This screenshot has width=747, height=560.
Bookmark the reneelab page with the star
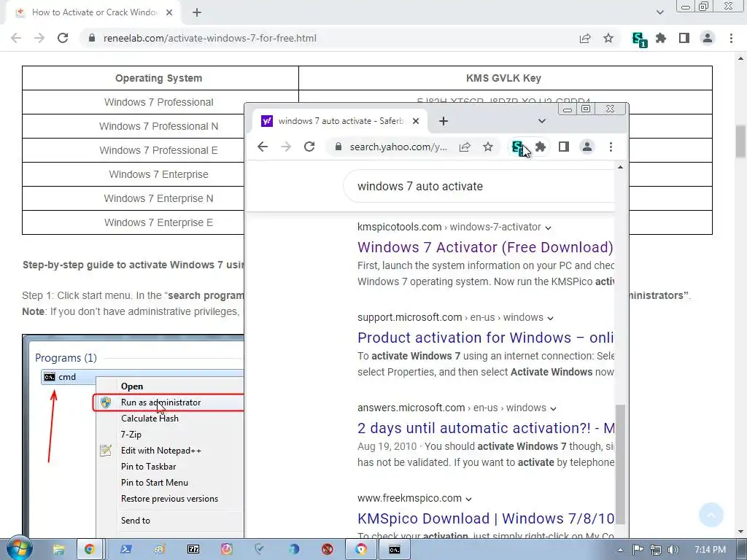(608, 38)
